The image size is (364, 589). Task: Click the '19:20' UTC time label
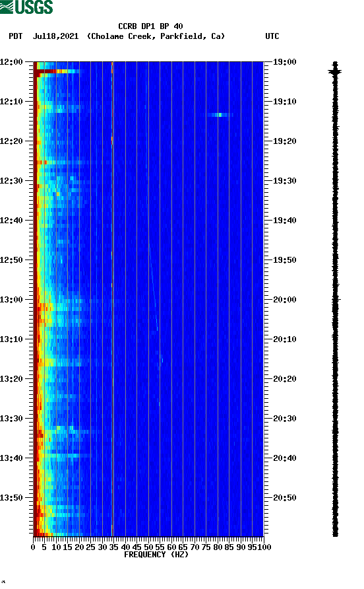pos(284,141)
